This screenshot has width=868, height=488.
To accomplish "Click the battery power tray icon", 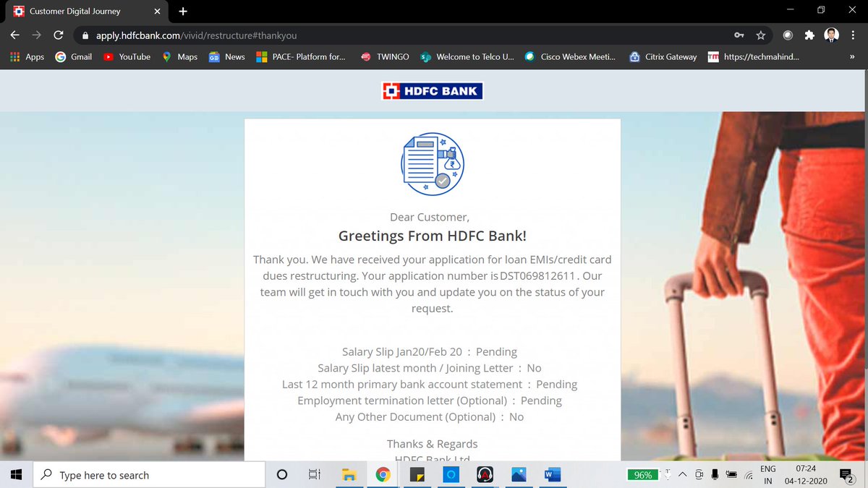I will (x=731, y=475).
